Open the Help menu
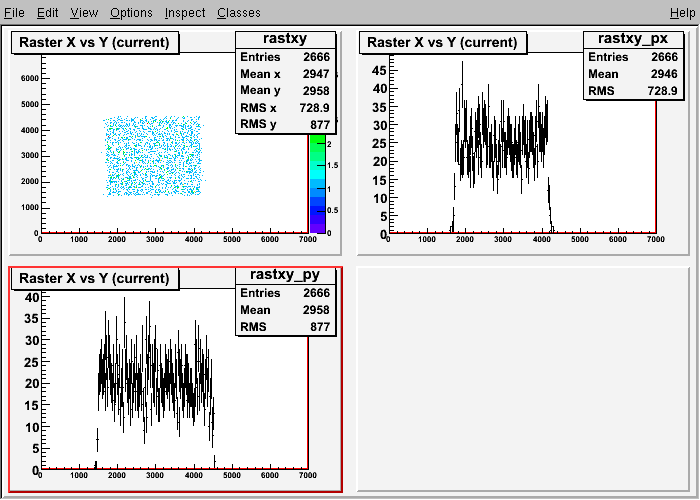700x500 pixels. (683, 12)
